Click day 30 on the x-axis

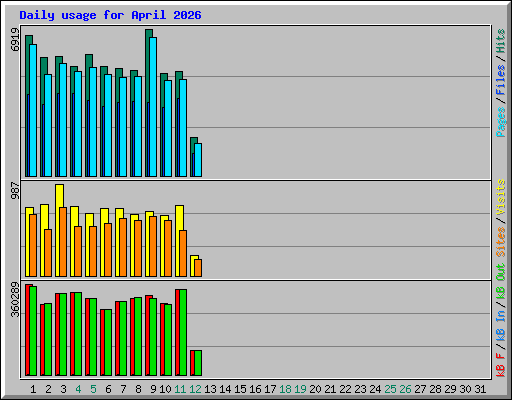(465, 389)
